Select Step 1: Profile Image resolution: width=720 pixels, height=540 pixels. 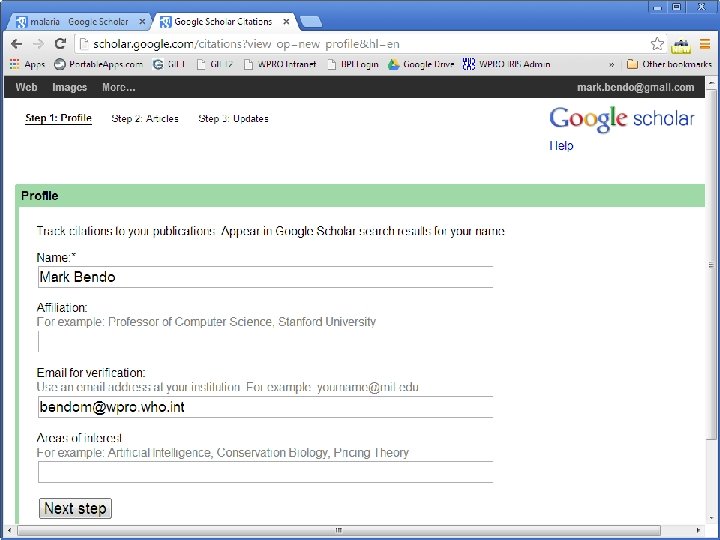[x=58, y=118]
